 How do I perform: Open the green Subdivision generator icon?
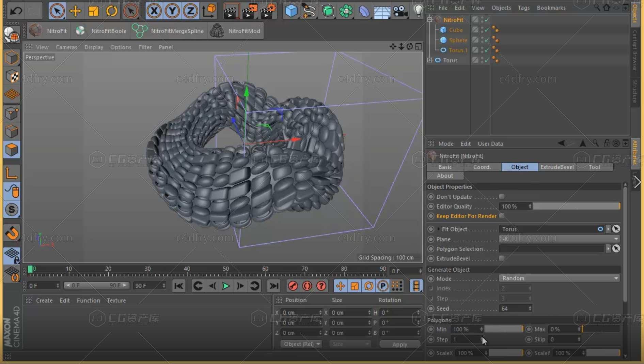(328, 11)
